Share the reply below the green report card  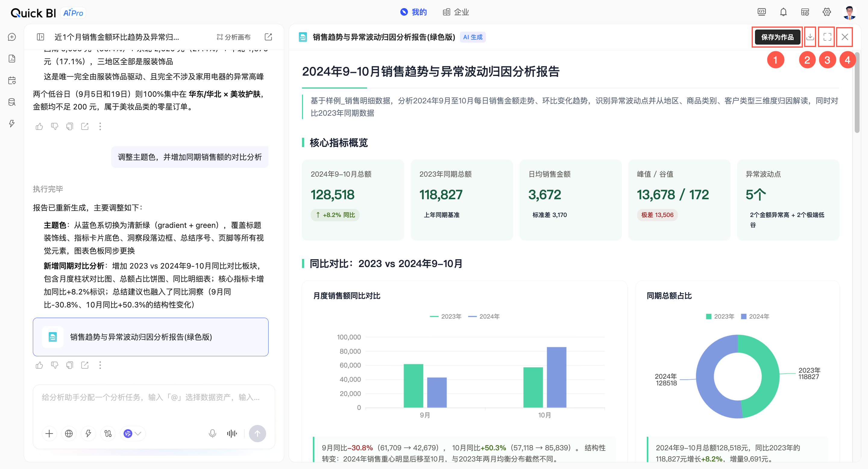[85, 365]
